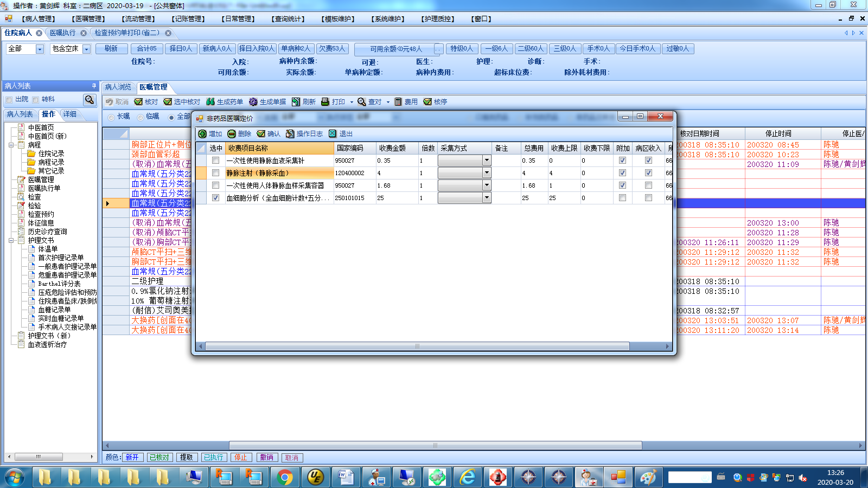Image resolution: width=868 pixels, height=488 pixels.
Task: Open the 费用 (fees) calculator icon
Action: click(398, 102)
